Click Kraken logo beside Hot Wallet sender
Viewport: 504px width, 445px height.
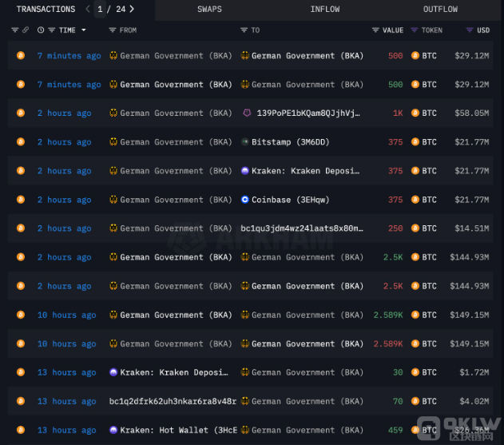(113, 430)
